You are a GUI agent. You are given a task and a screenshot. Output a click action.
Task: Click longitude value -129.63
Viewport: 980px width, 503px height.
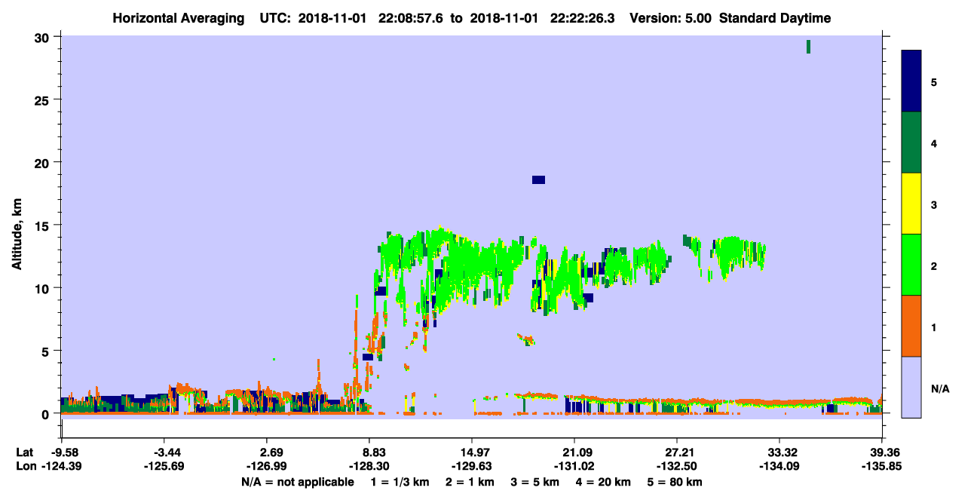(472, 466)
